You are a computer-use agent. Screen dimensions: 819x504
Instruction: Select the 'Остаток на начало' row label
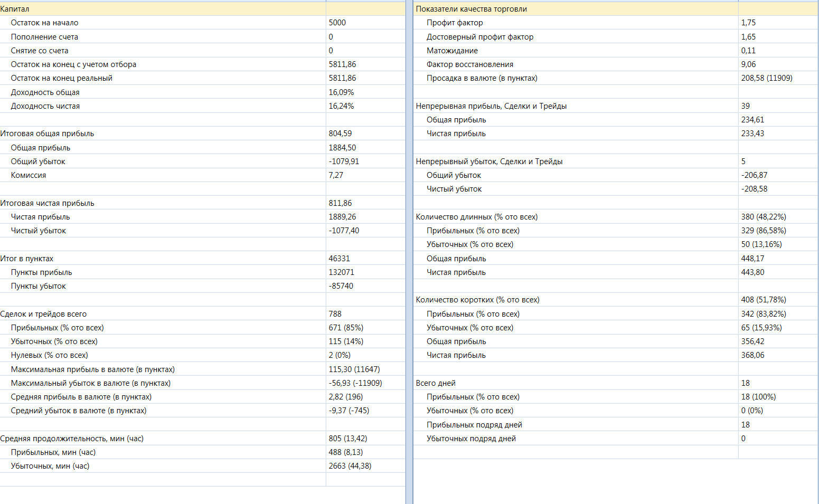click(44, 23)
